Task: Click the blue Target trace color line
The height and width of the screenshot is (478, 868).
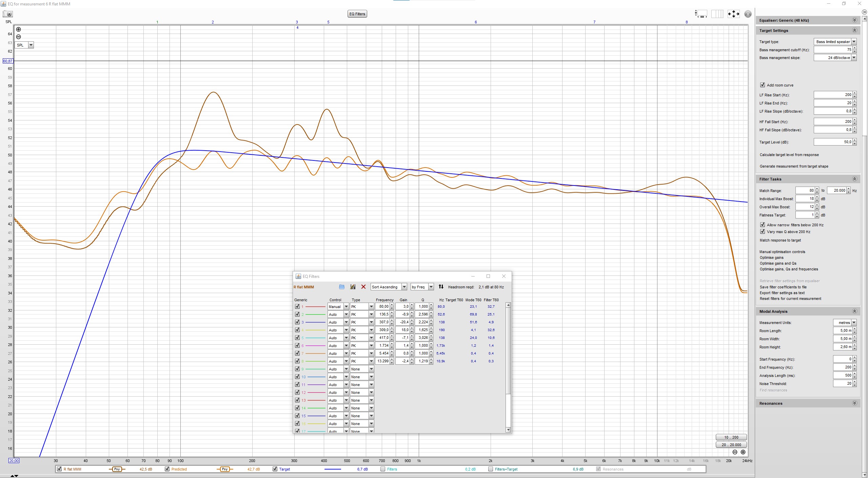Action: click(x=333, y=469)
